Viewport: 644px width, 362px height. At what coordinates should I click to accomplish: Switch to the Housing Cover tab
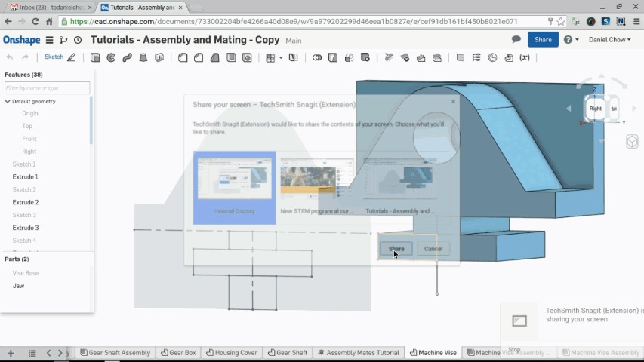pyautogui.click(x=232, y=352)
